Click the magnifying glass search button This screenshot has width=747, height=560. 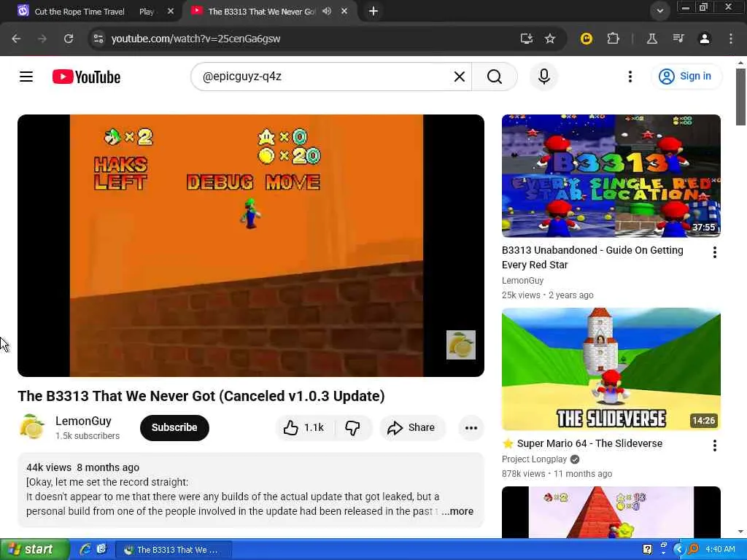[495, 77]
